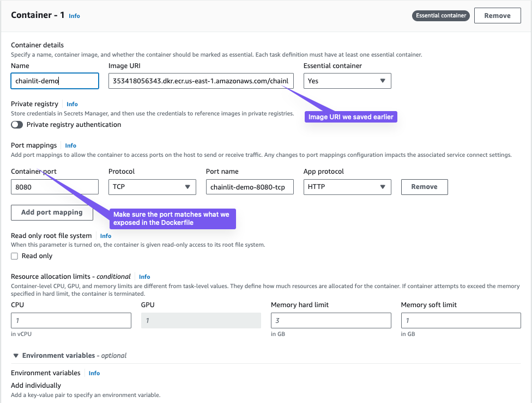532x403 pixels.
Task: Collapse the Environment variables section
Action: [16, 355]
